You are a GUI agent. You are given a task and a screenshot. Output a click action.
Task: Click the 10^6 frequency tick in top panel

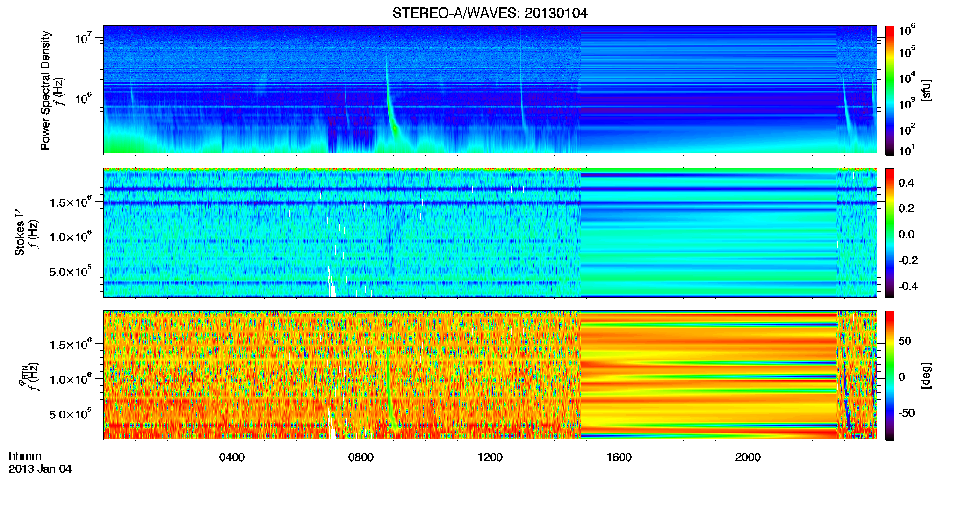point(83,98)
